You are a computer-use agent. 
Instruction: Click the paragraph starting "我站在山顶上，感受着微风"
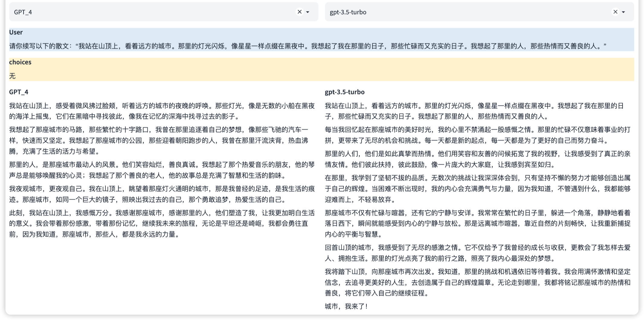(162, 111)
